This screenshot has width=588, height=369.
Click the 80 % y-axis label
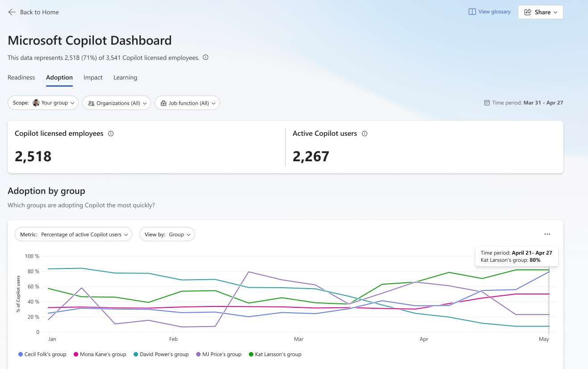coord(34,272)
